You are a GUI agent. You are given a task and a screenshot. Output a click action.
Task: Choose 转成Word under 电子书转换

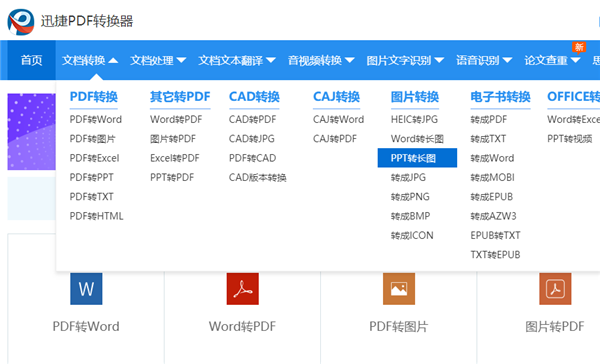click(492, 158)
